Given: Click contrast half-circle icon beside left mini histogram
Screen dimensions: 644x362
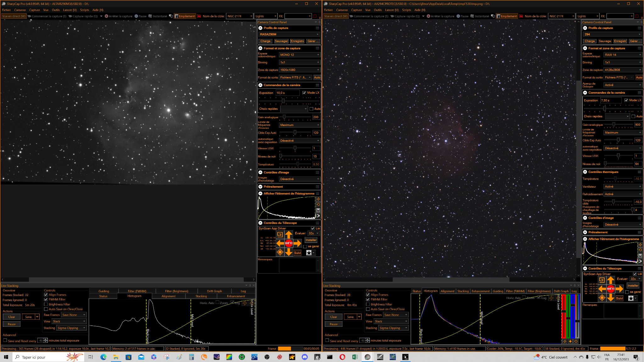Looking at the screenshot, I should coord(318,216).
